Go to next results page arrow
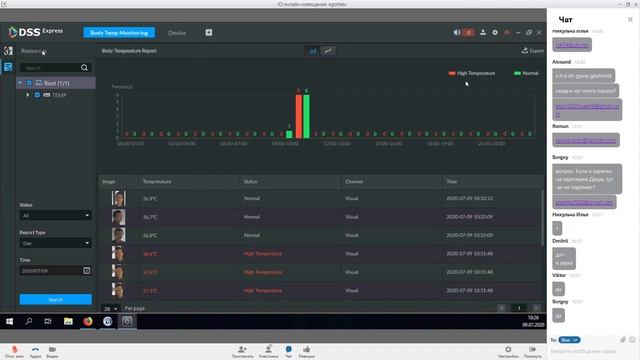This screenshot has width=640, height=360. point(536,308)
